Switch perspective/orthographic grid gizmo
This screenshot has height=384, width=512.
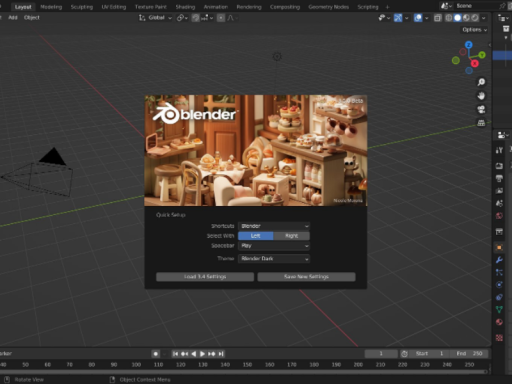tap(481, 123)
